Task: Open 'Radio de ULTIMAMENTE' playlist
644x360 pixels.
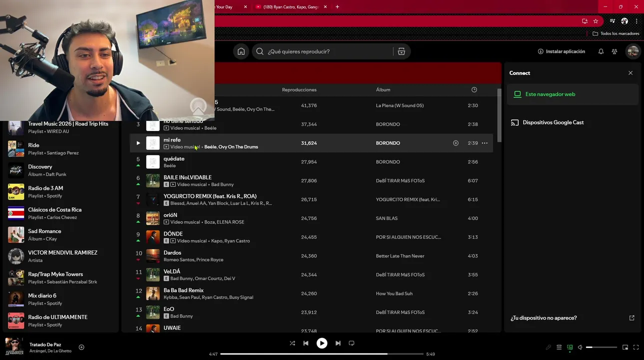Action: point(61,320)
